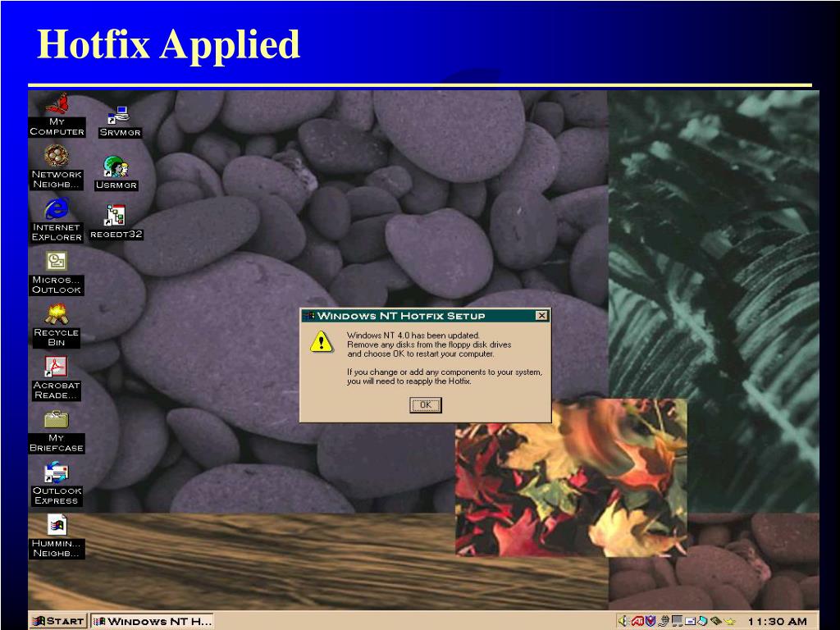
Task: Click the mail envelope tray icon
Action: (x=690, y=622)
